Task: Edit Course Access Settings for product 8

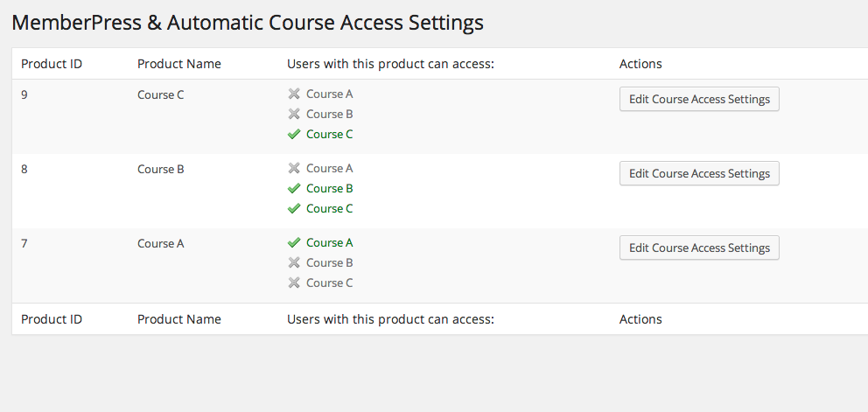Action: [x=699, y=174]
